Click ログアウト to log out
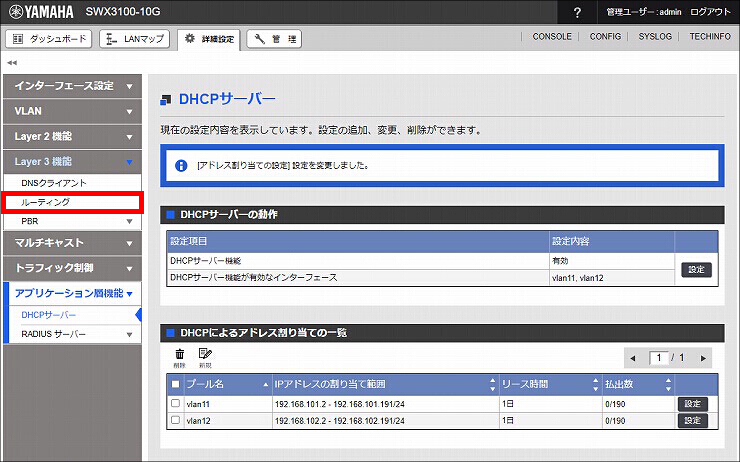Viewport: 740px width, 462px height. [x=710, y=12]
